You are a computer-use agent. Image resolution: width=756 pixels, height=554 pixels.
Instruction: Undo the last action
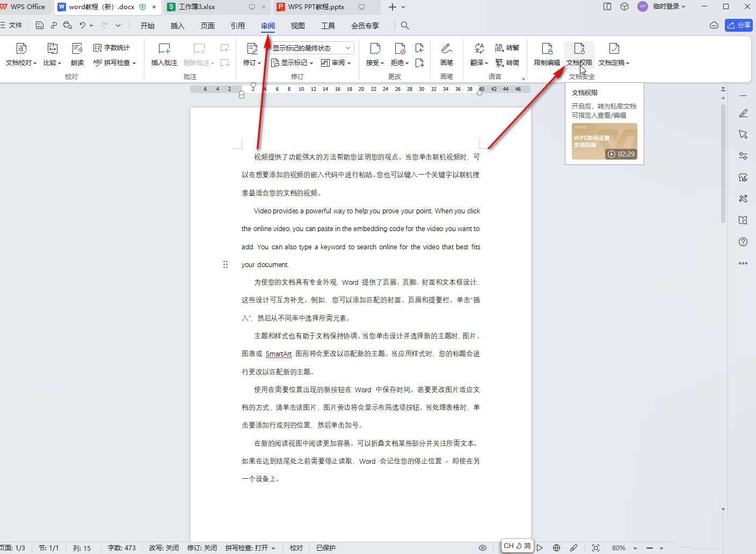point(82,25)
